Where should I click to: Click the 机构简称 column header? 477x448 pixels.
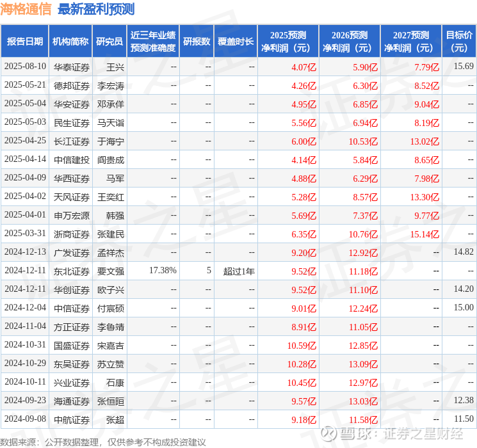tap(70, 42)
